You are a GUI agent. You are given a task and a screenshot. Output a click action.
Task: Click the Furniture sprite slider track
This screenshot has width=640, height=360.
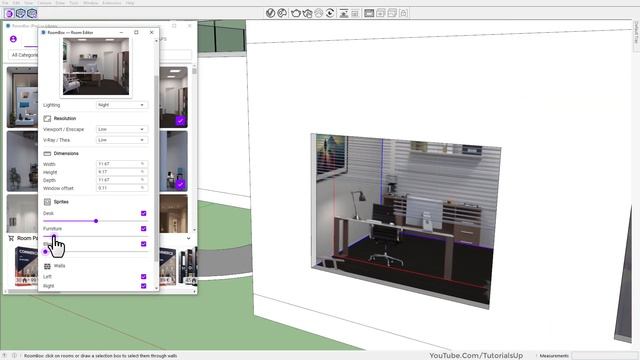(x=96, y=236)
